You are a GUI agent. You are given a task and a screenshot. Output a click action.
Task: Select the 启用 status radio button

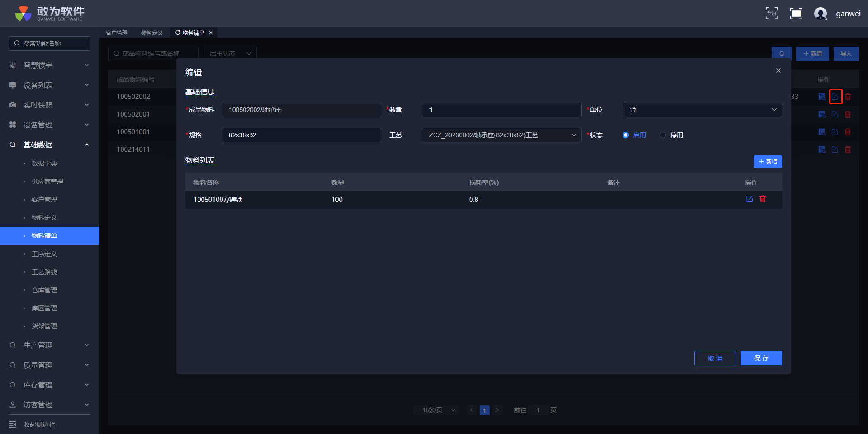(626, 135)
